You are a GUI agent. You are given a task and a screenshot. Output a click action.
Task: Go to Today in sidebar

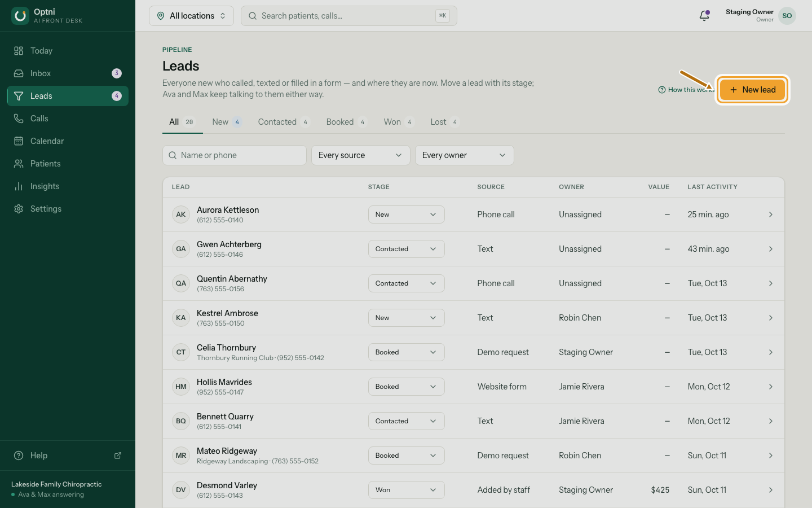coord(68,51)
